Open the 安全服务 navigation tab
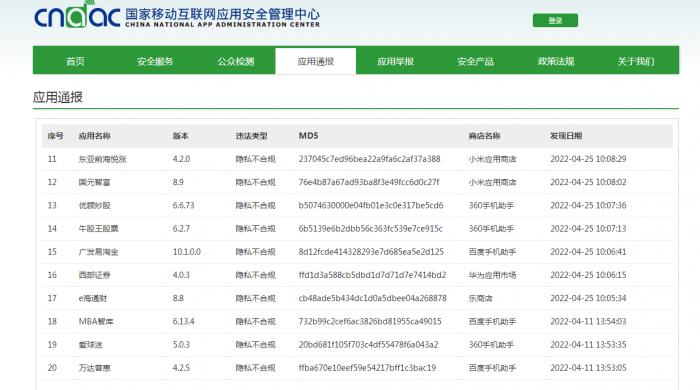The width and height of the screenshot is (700, 390). click(155, 62)
